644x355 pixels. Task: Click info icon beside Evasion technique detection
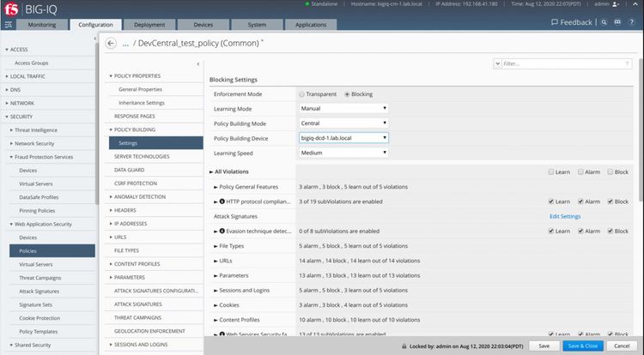tap(222, 231)
